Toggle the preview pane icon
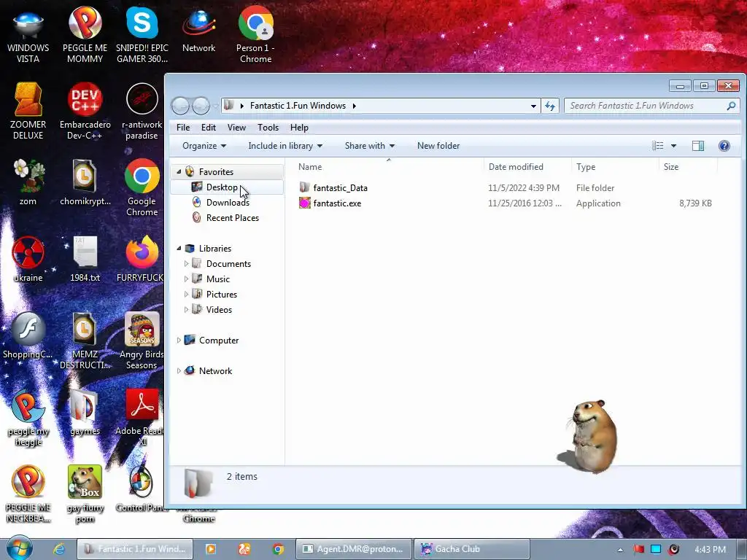The width and height of the screenshot is (747, 560). point(698,146)
